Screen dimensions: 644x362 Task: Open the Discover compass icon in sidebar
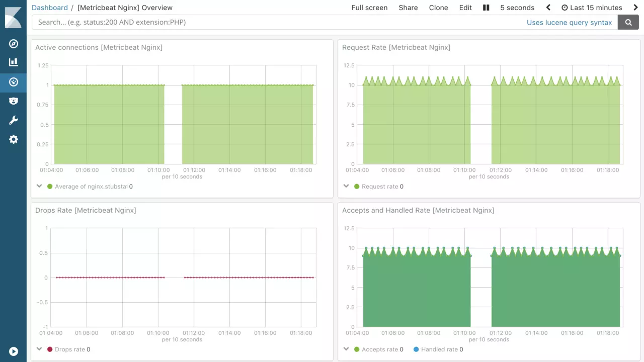tap(14, 44)
